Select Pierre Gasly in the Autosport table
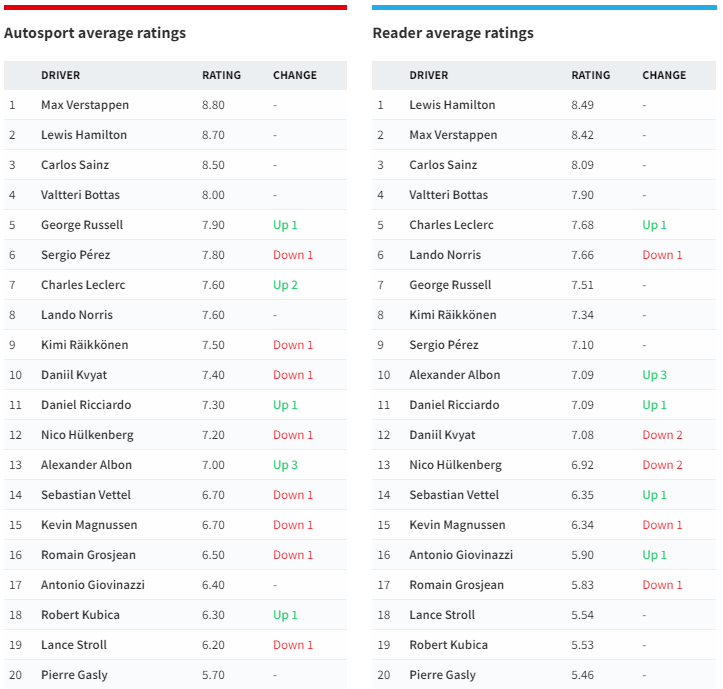 74,675
